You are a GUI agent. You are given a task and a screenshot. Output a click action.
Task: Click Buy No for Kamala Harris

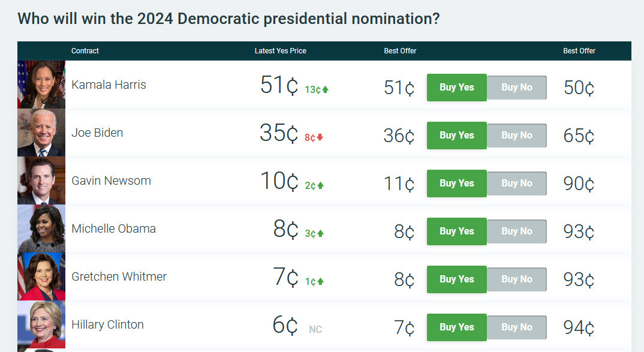click(516, 88)
